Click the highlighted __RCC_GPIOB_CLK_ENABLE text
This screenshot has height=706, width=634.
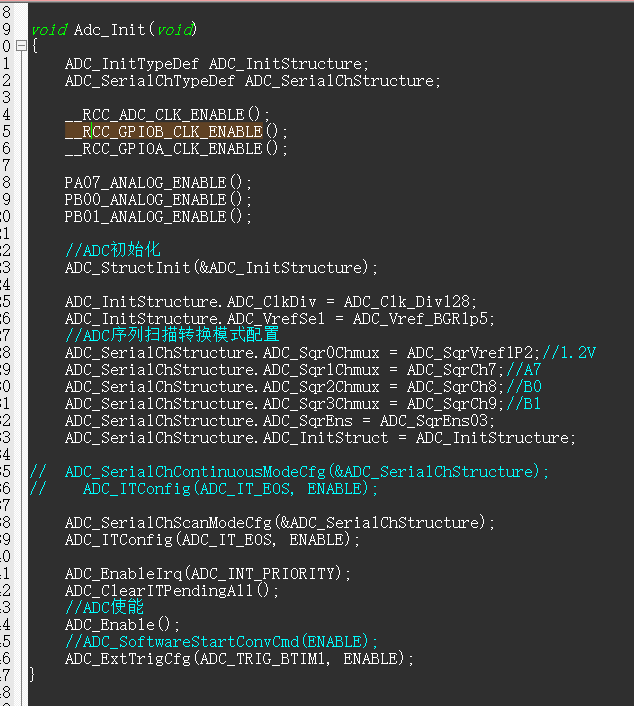[164, 131]
